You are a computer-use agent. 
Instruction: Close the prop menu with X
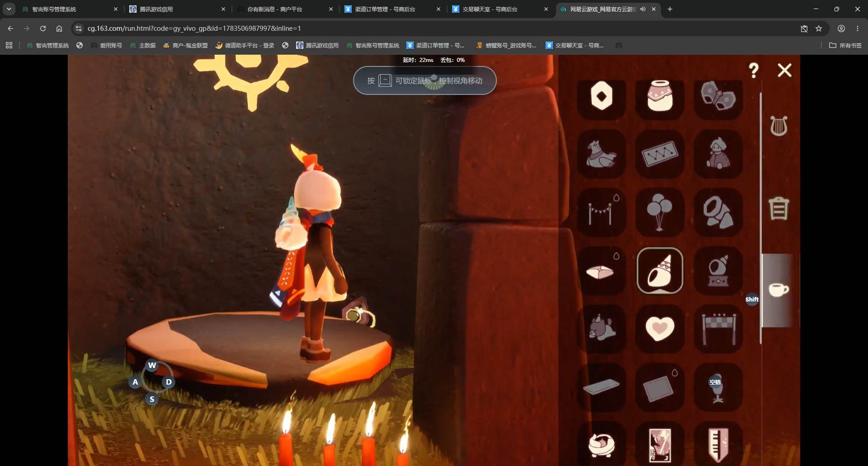pyautogui.click(x=784, y=70)
